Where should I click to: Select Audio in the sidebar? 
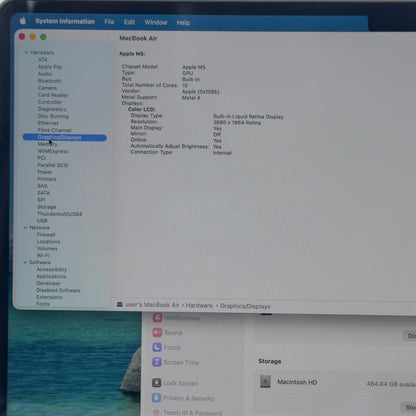click(x=45, y=74)
